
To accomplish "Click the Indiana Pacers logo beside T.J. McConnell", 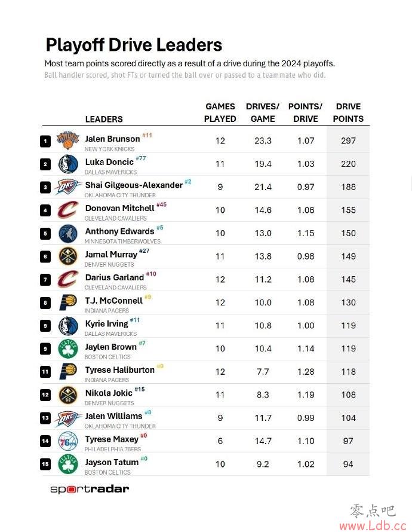I will [x=68, y=302].
